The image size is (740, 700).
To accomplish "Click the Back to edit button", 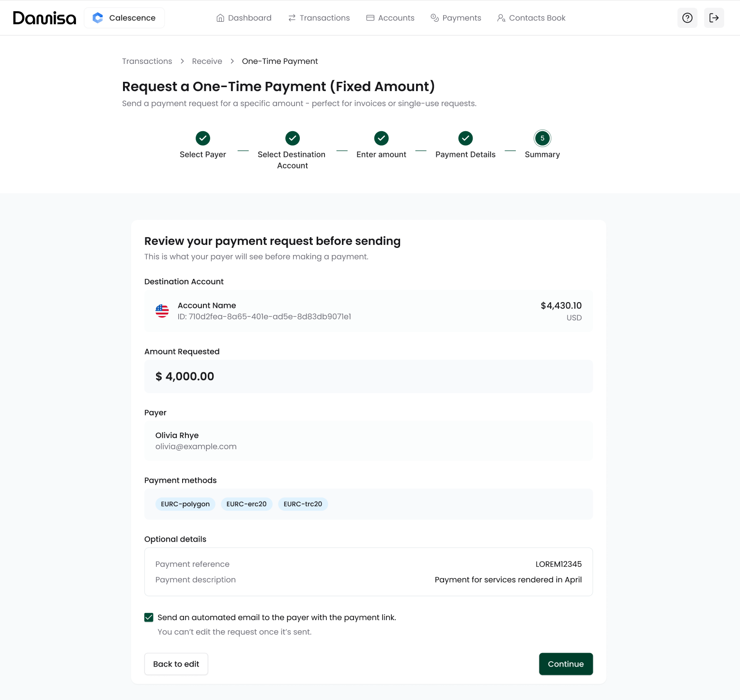I will coord(176,664).
